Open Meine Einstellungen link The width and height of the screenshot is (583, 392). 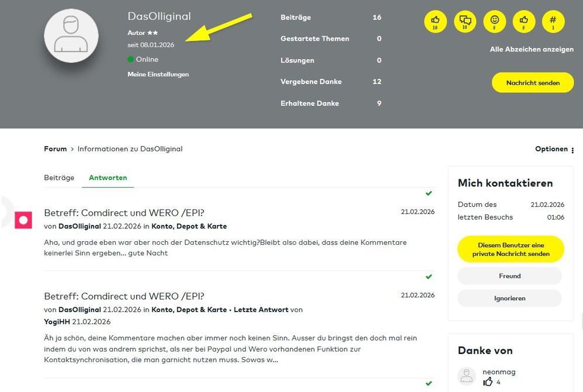pos(158,74)
